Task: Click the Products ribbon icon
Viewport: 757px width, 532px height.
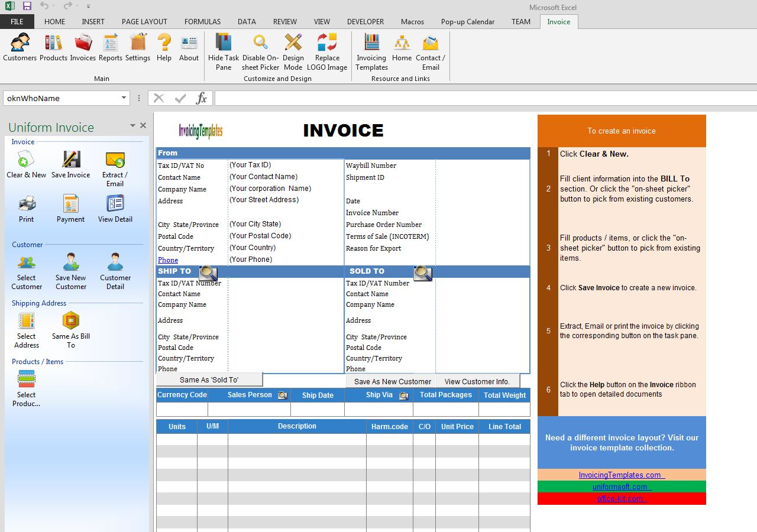Action: 53,47
